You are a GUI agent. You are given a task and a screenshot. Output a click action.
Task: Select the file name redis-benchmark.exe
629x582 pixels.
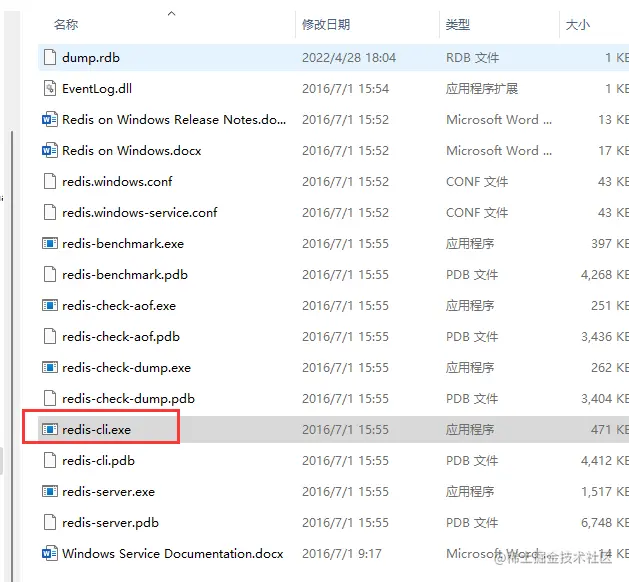[123, 244]
